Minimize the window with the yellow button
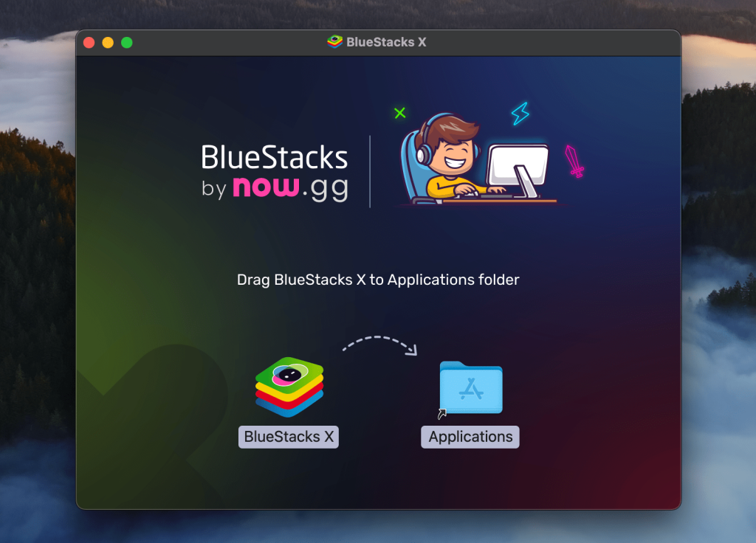The image size is (756, 543). pos(108,43)
